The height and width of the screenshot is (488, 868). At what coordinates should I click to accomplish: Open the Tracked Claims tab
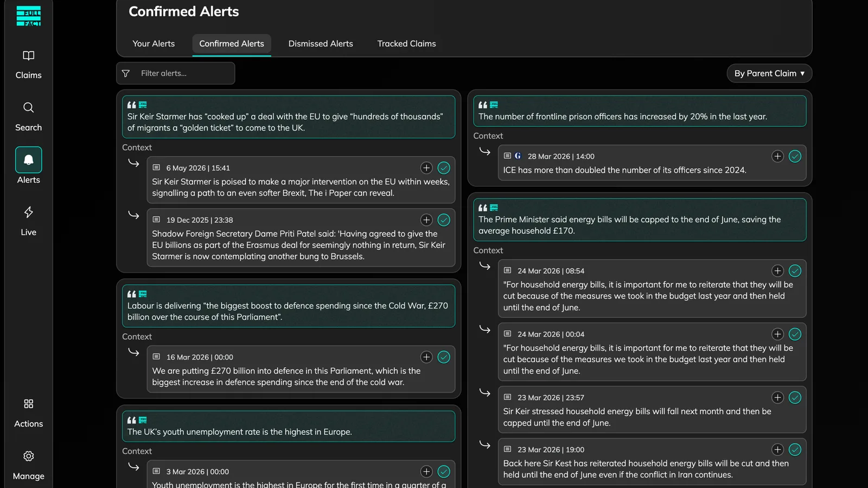[x=406, y=44]
